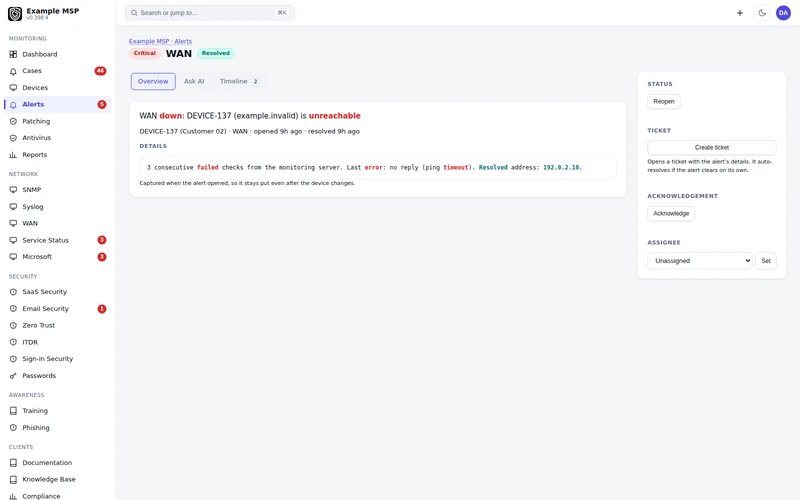Click the search or jump to field
800x500 pixels.
pyautogui.click(x=210, y=13)
